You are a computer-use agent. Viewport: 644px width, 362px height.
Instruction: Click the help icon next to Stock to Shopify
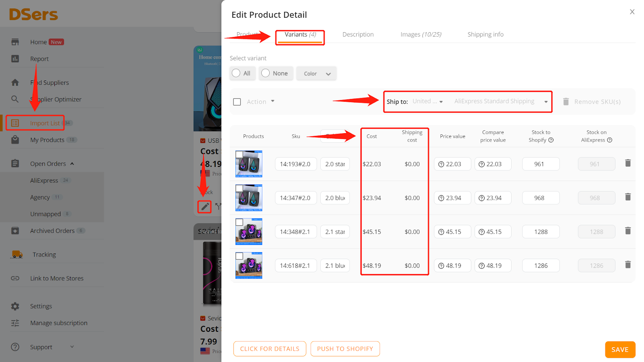click(x=551, y=140)
